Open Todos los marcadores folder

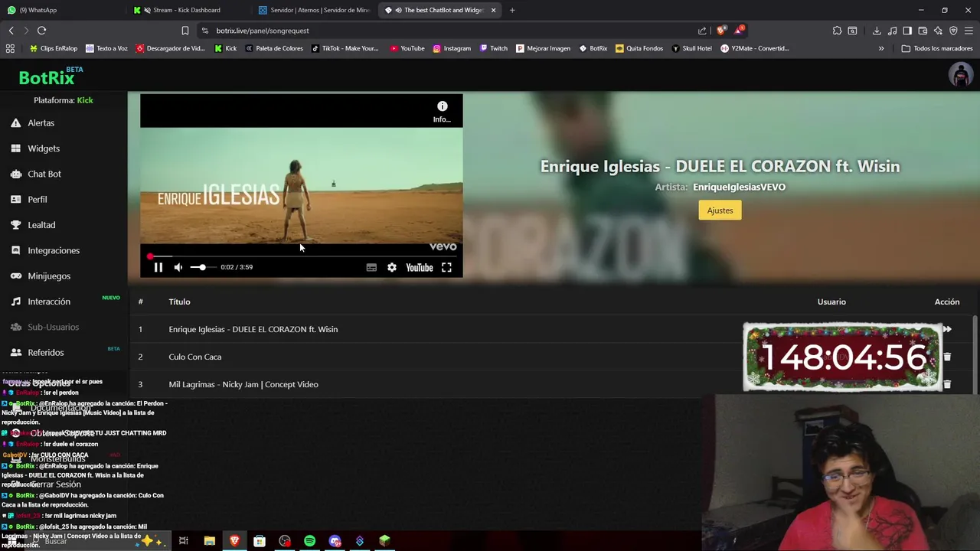[937, 48]
